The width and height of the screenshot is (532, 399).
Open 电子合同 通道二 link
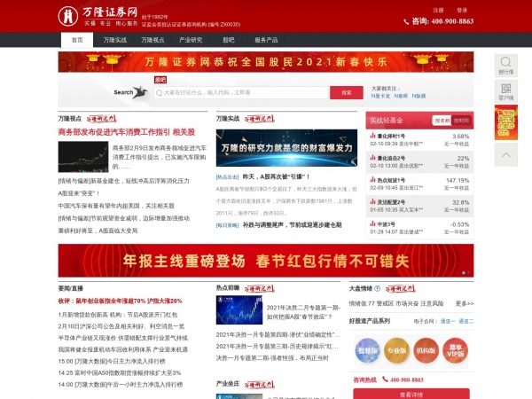click(x=466, y=321)
